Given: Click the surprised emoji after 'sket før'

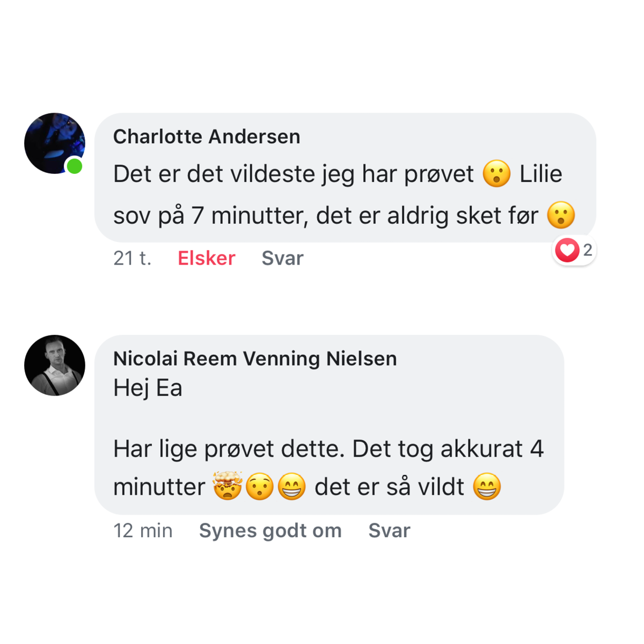Looking at the screenshot, I should click(x=561, y=215).
